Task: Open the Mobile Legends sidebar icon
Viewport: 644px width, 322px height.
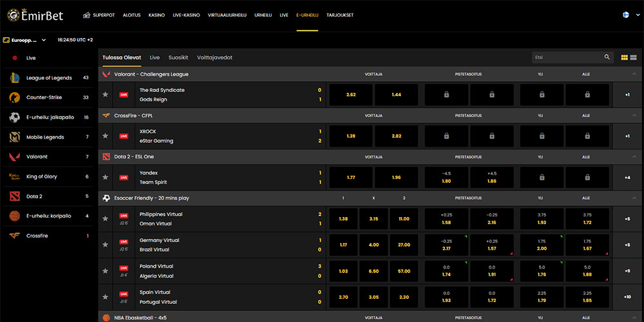Action: click(14, 137)
